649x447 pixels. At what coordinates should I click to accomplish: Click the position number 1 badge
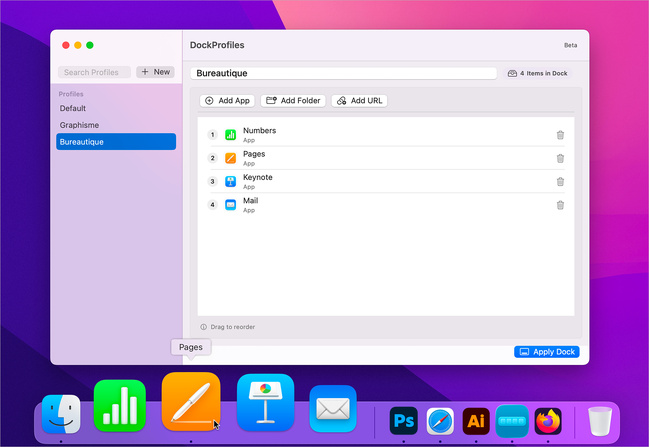pos(212,135)
